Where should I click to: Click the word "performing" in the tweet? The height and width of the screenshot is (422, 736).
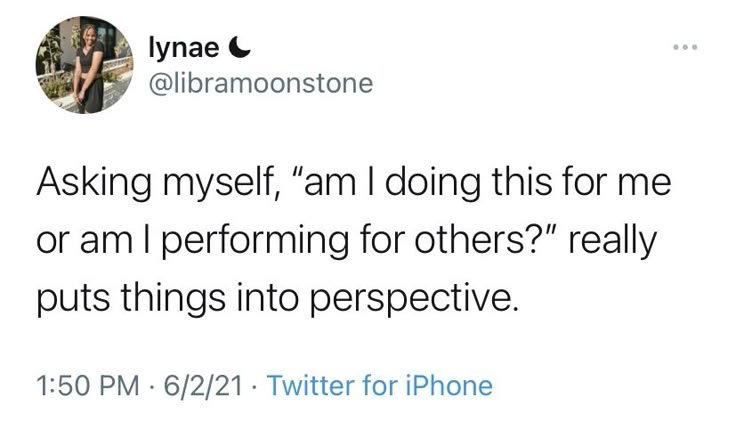coord(255,242)
